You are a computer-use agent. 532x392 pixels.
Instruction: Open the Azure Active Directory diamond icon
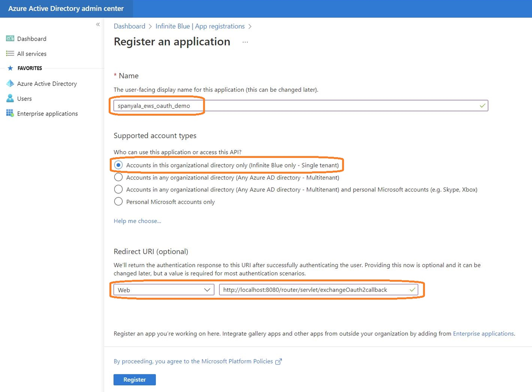[x=10, y=83]
